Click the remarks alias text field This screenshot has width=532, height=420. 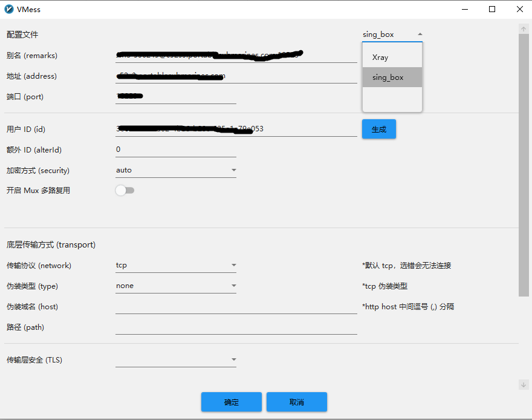[236, 55]
